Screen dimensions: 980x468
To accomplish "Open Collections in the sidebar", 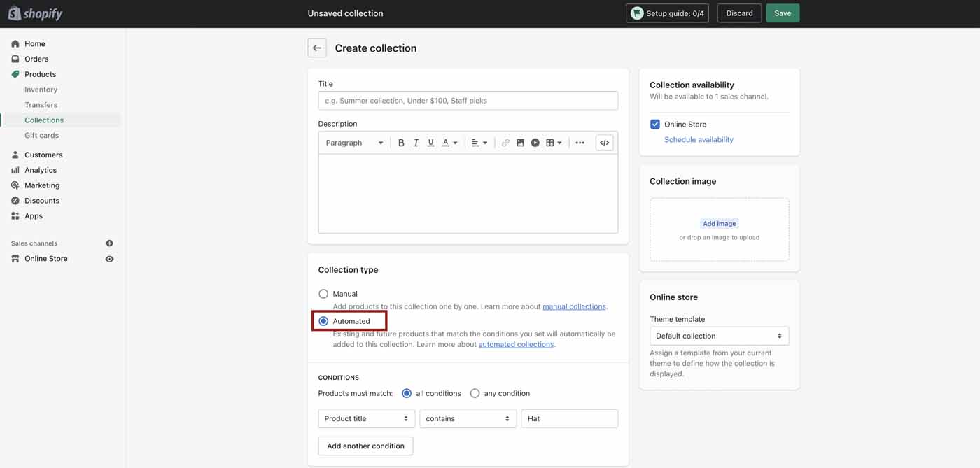I will [44, 120].
